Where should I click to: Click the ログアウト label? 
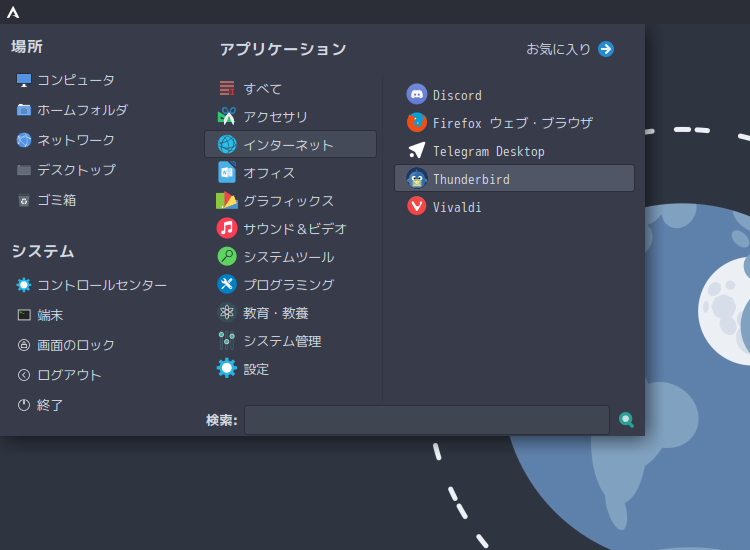click(x=69, y=375)
